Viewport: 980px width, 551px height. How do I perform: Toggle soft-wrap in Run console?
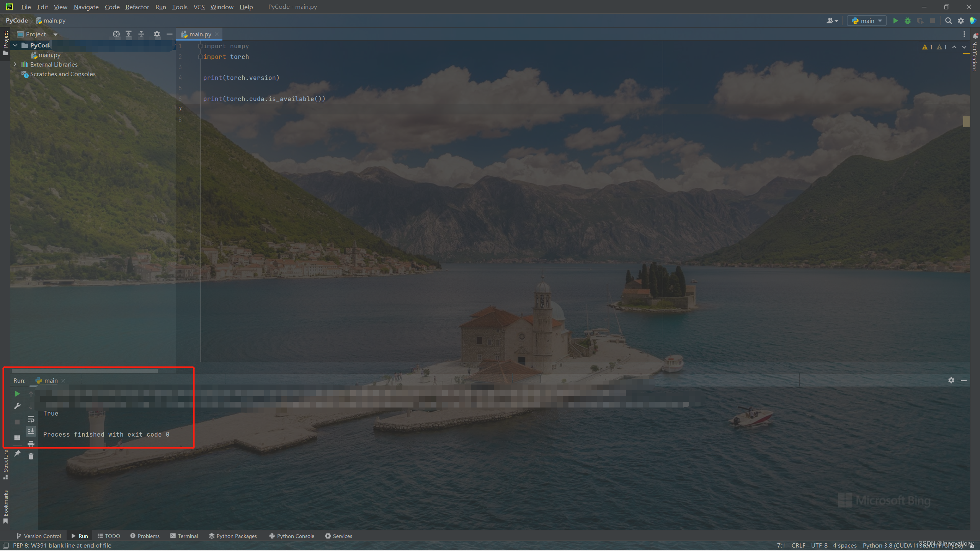(31, 419)
